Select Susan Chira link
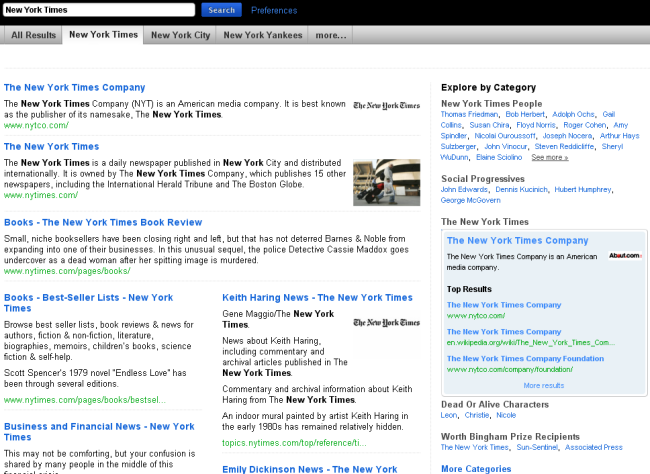The height and width of the screenshot is (474, 650). (x=489, y=125)
